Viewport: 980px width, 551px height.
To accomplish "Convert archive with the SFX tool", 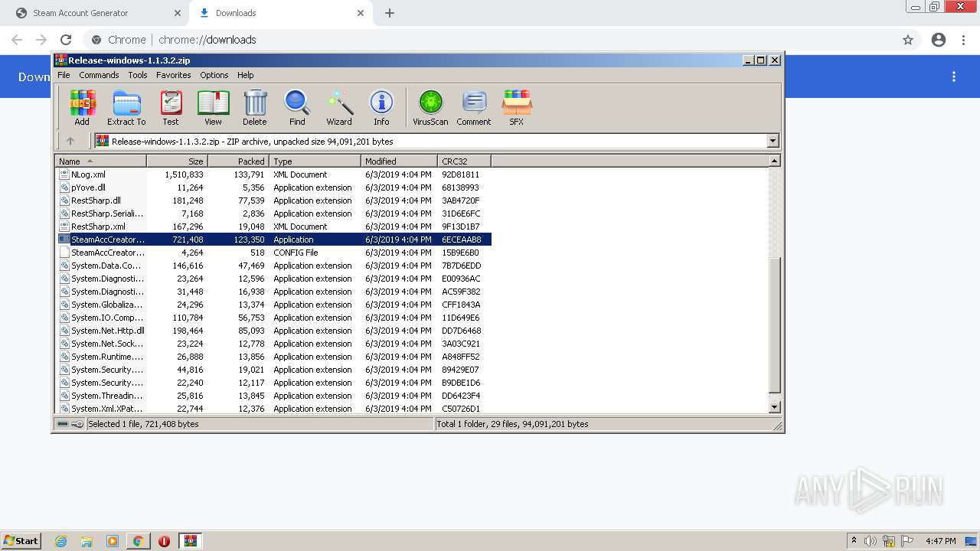I will 517,107.
